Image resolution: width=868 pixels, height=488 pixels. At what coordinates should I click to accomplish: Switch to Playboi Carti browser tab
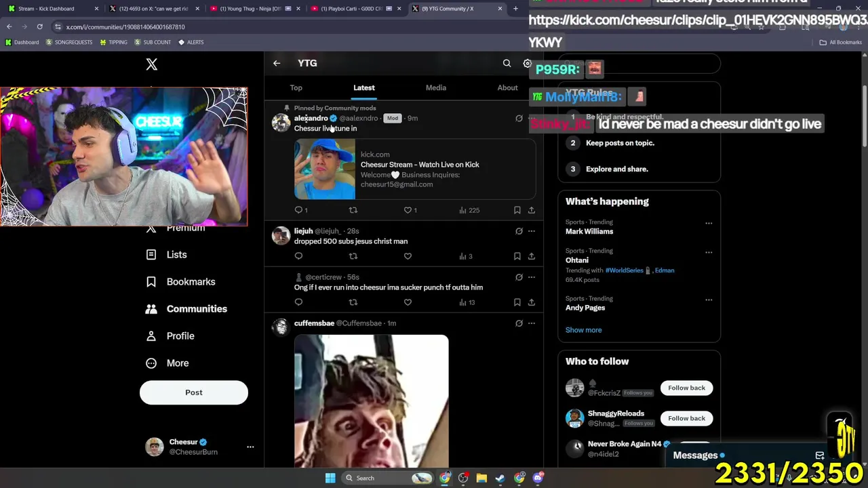(x=355, y=9)
